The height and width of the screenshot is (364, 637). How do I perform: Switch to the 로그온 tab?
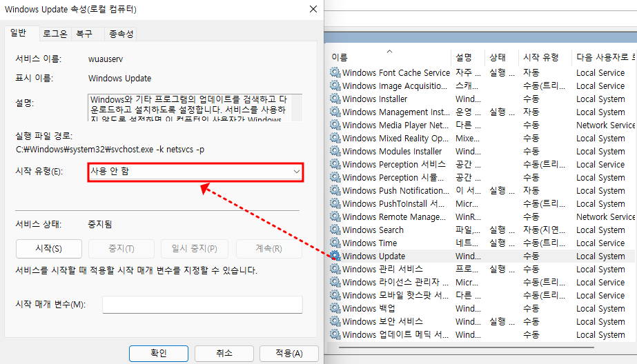coord(55,34)
